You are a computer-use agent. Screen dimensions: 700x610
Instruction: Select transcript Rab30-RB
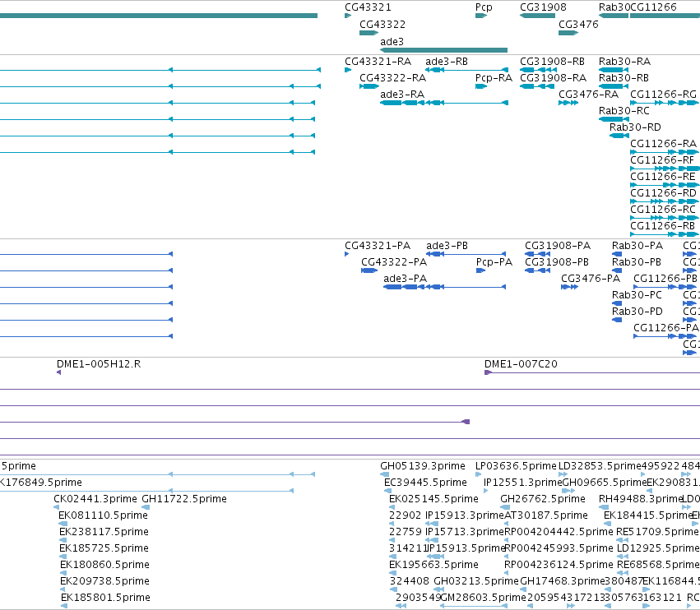point(624,78)
